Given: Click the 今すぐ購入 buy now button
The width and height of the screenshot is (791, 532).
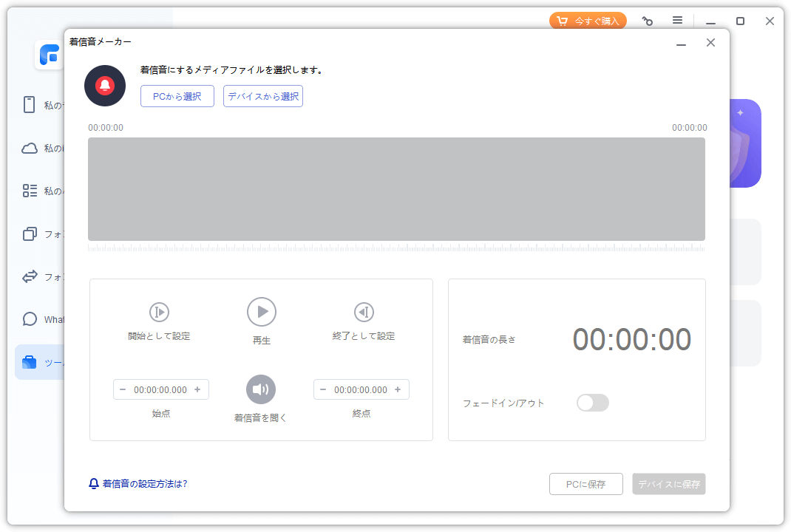Looking at the screenshot, I should 588,21.
